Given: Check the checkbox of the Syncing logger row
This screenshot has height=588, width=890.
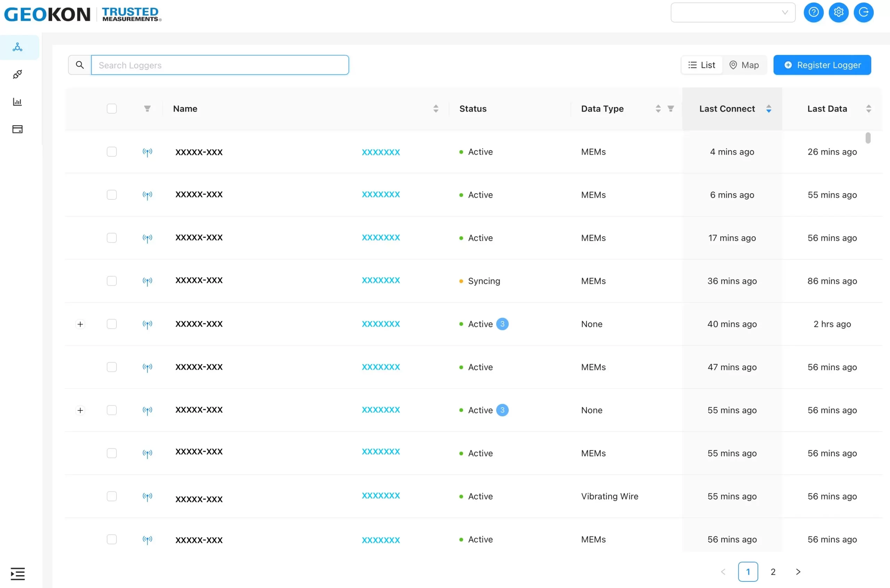Looking at the screenshot, I should (x=112, y=281).
